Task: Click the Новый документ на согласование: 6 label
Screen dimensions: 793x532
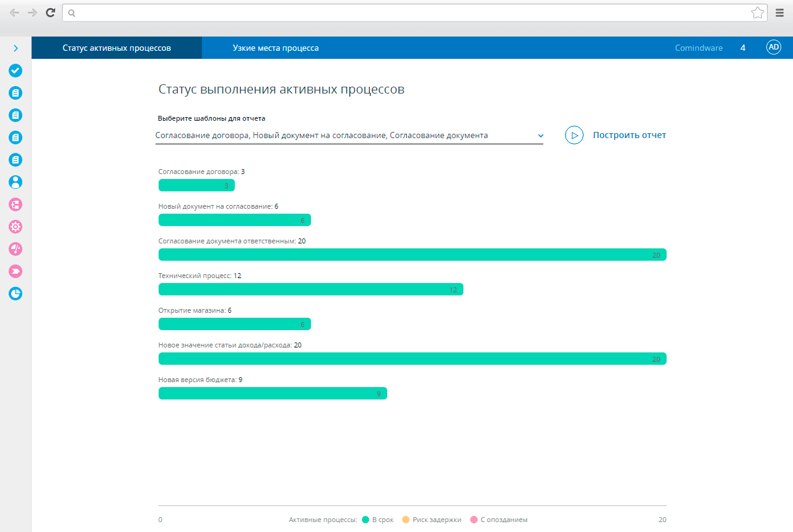Action: click(218, 206)
